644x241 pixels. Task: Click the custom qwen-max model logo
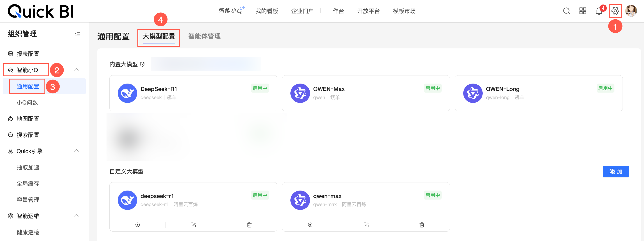click(x=300, y=200)
